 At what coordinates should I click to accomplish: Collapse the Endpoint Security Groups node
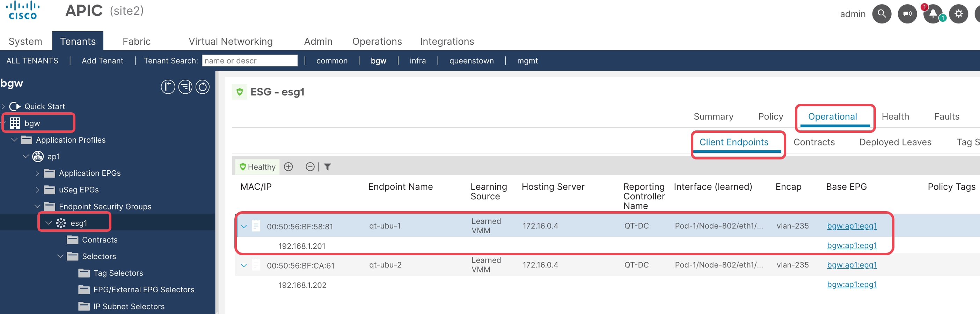click(x=37, y=206)
